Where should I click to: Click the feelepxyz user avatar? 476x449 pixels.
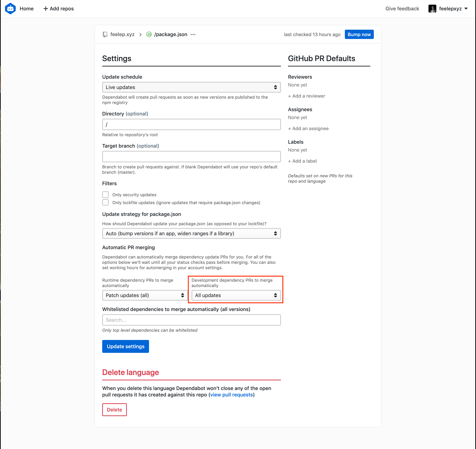pyautogui.click(x=432, y=9)
